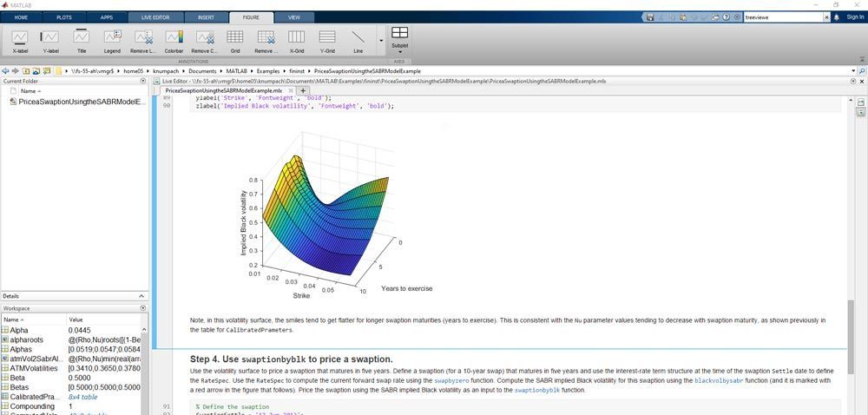Click the X-label annotation icon
This screenshot has height=415, width=868.
click(20, 40)
